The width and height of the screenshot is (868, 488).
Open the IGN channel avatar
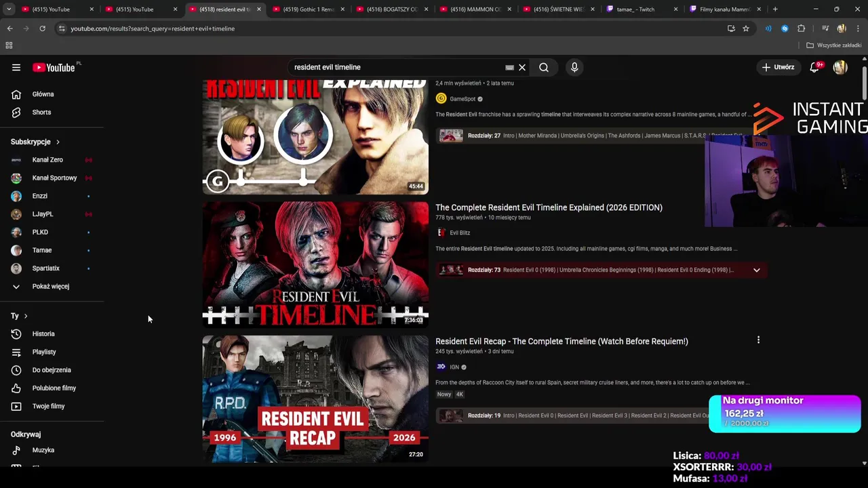[x=441, y=367]
